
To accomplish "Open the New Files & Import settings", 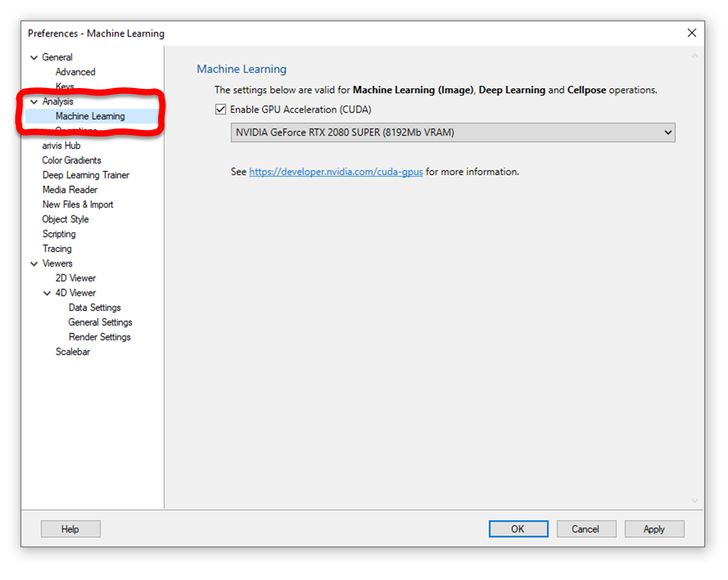I will [x=78, y=204].
